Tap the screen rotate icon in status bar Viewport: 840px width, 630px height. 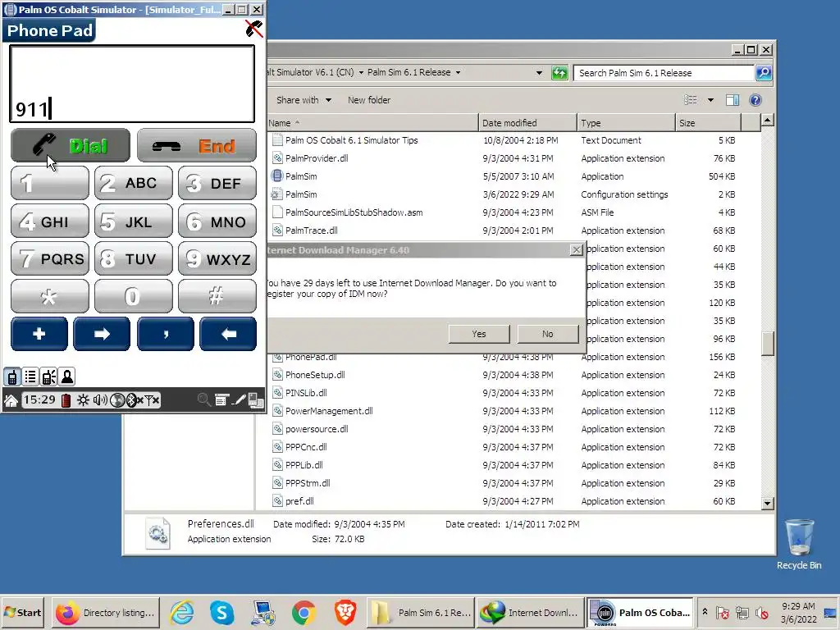click(x=256, y=400)
